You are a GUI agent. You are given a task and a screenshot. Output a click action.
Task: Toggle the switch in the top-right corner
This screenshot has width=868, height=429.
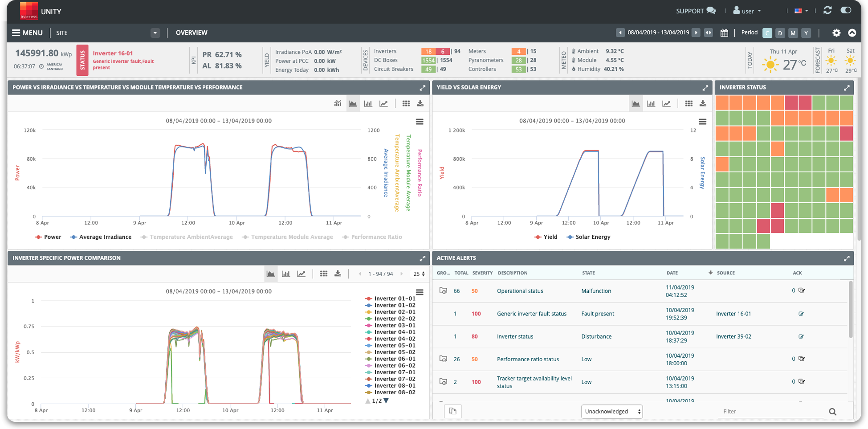click(x=845, y=10)
